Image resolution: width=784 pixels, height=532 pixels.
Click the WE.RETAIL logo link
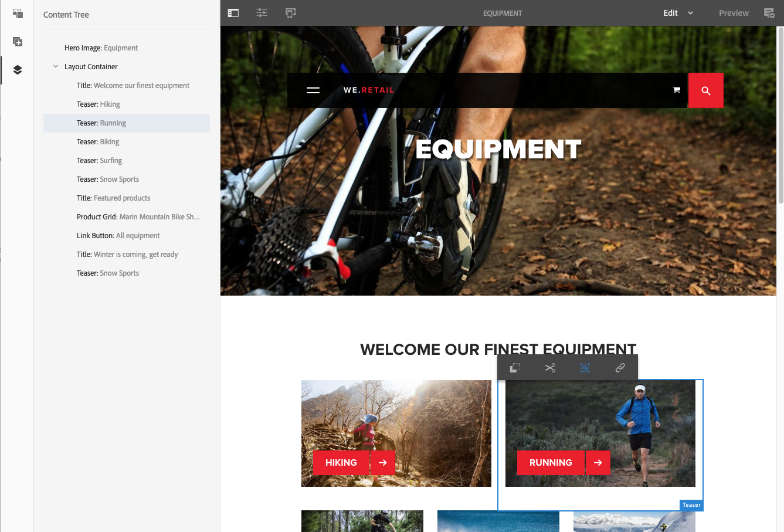[369, 90]
